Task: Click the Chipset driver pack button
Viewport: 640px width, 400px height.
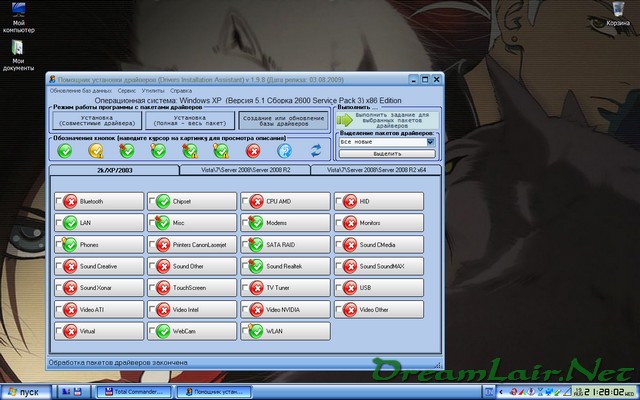Action: click(x=190, y=201)
